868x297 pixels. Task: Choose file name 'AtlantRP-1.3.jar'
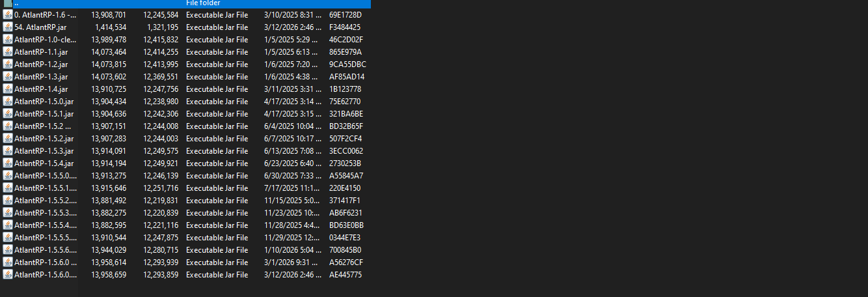coord(41,76)
